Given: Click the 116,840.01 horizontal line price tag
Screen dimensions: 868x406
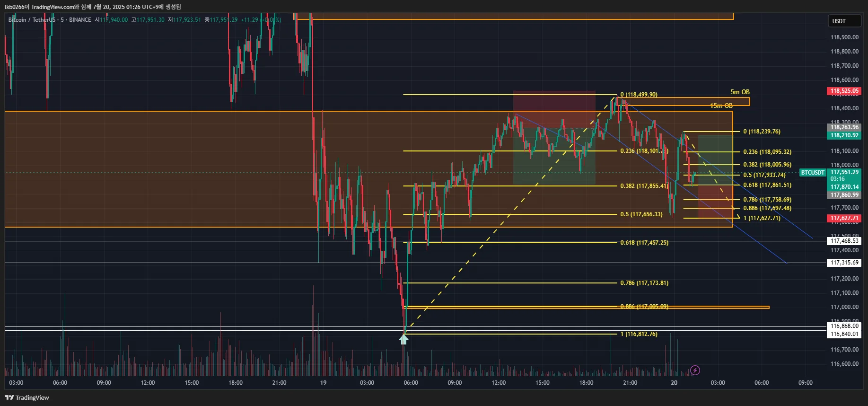Looking at the screenshot, I should tap(844, 334).
